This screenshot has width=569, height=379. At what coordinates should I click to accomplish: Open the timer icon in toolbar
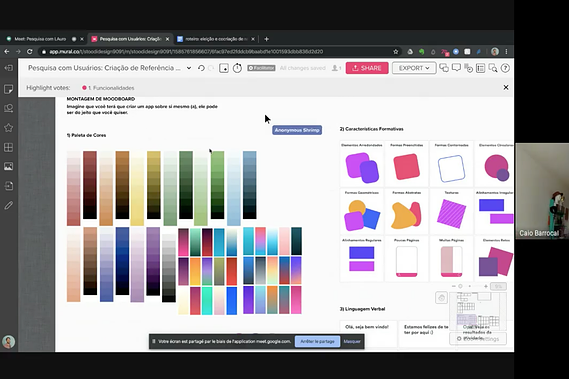click(237, 68)
